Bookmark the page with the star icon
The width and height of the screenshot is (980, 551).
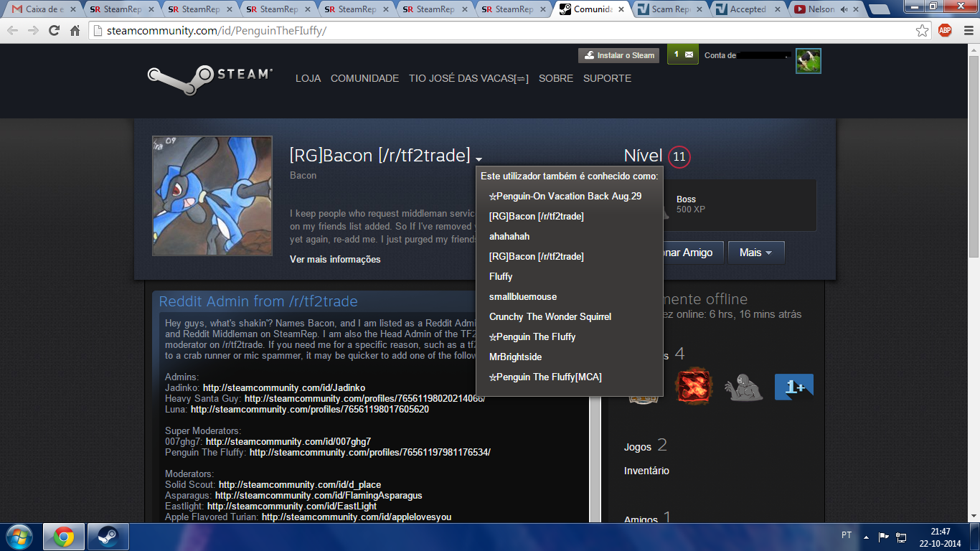coord(922,31)
